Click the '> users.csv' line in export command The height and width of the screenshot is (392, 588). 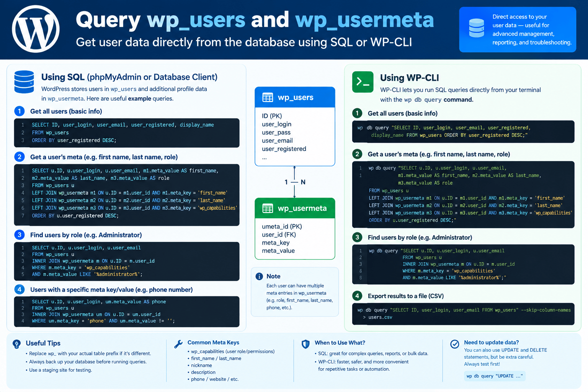click(x=377, y=317)
